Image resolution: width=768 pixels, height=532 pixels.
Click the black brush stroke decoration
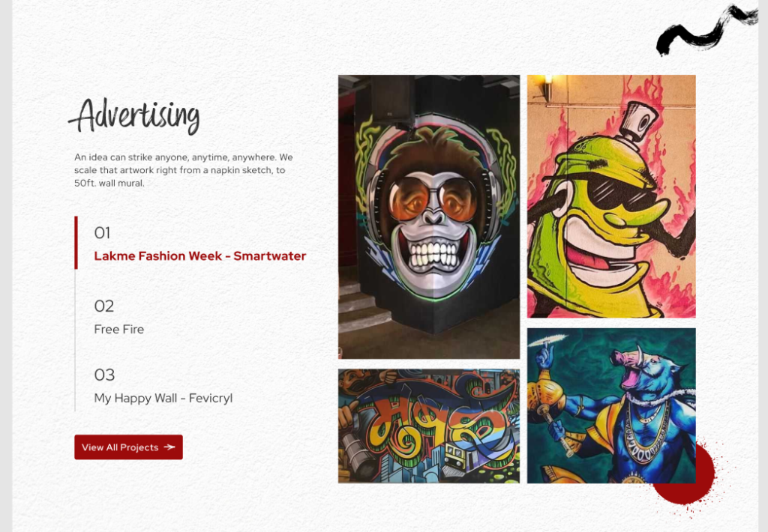click(x=706, y=30)
